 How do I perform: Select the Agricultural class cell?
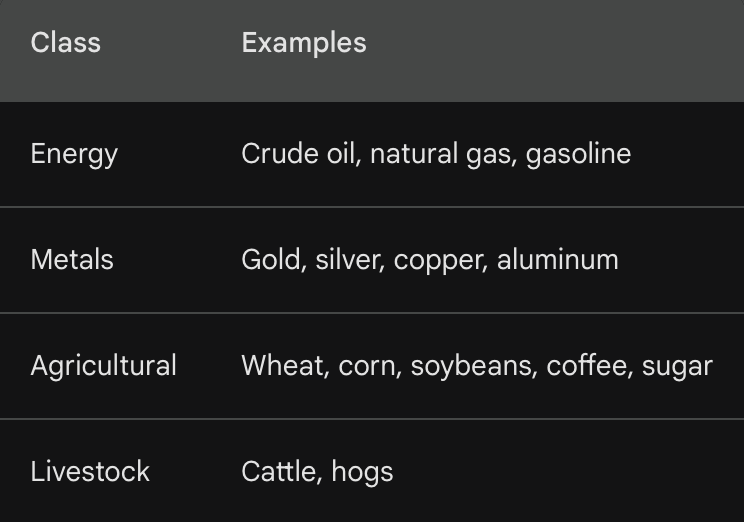coord(103,366)
